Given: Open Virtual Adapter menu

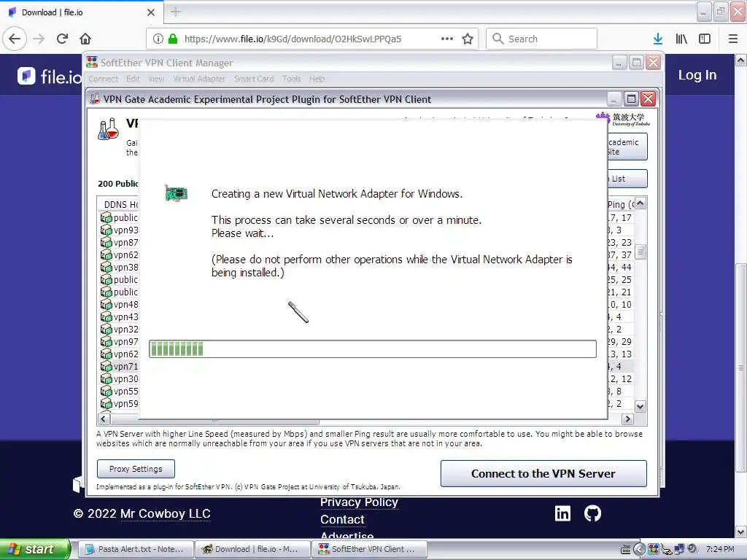Looking at the screenshot, I should (199, 79).
